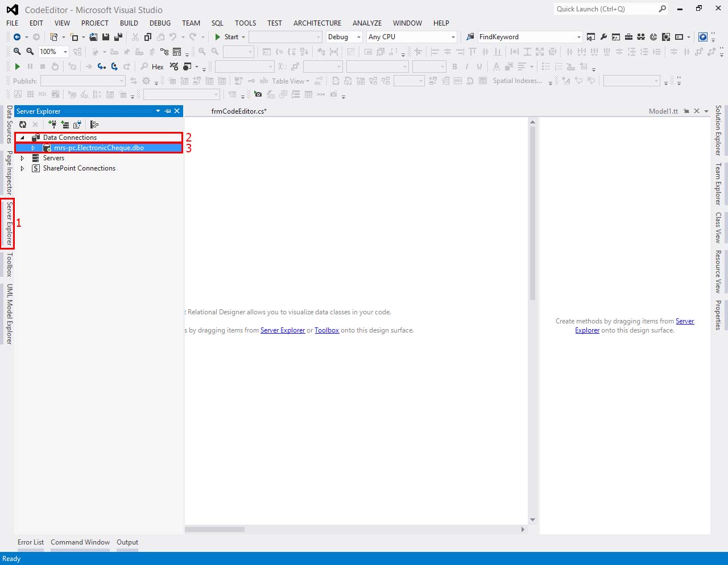This screenshot has width=728, height=565.
Task: Toggle the Hex display button
Action: tap(158, 67)
